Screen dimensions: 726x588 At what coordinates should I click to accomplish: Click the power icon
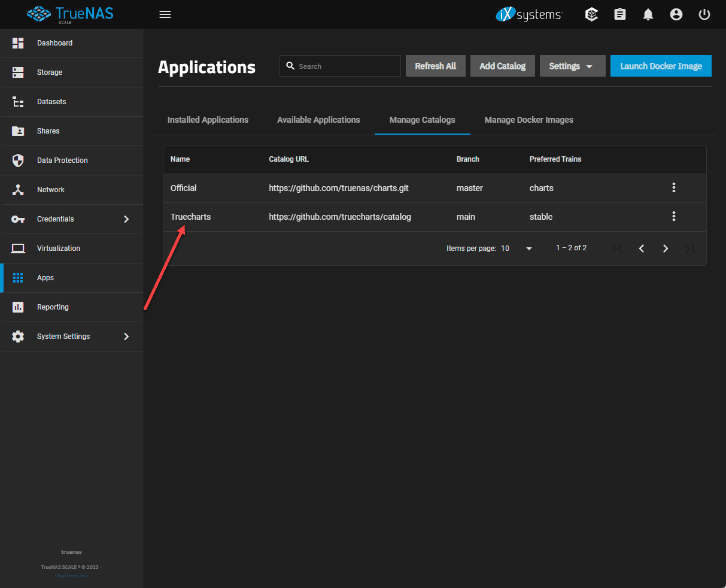(704, 14)
